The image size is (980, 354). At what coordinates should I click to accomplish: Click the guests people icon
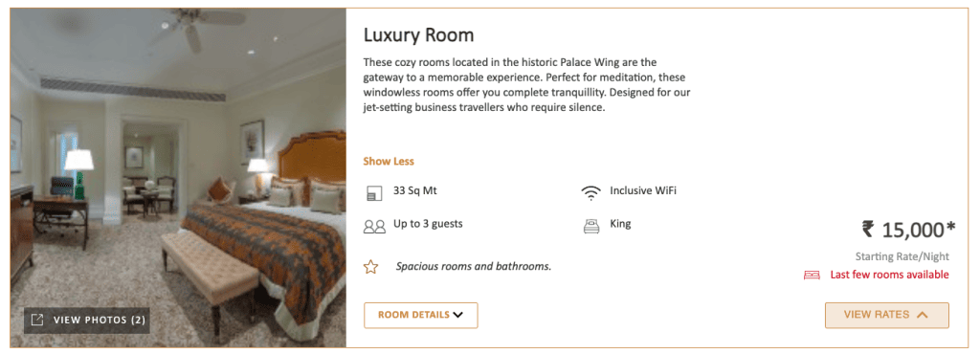click(374, 226)
